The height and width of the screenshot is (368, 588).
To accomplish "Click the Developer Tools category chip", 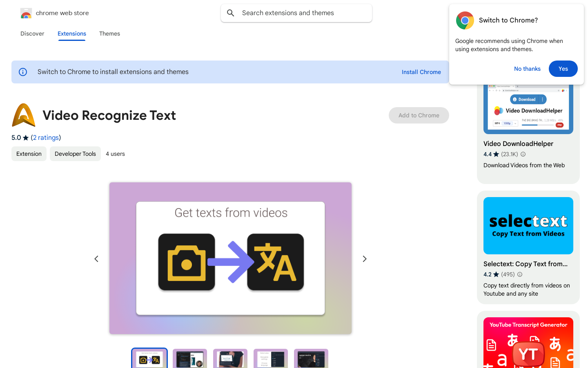I will (x=75, y=154).
